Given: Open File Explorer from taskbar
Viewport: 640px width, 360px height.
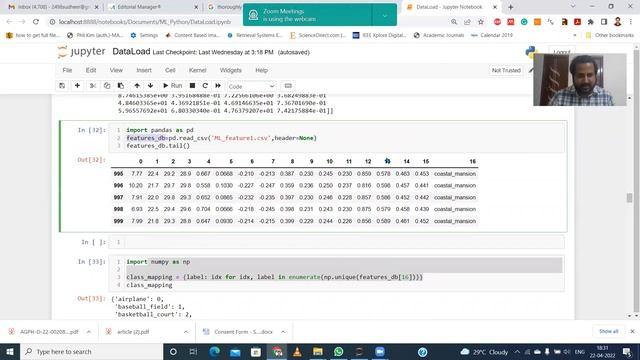Looking at the screenshot, I should pos(318,351).
